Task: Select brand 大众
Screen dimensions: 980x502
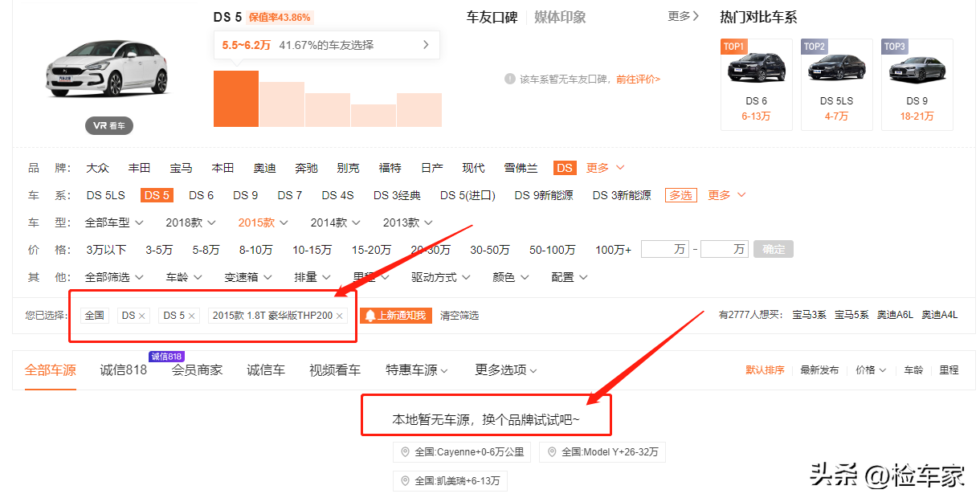Action: [x=98, y=168]
